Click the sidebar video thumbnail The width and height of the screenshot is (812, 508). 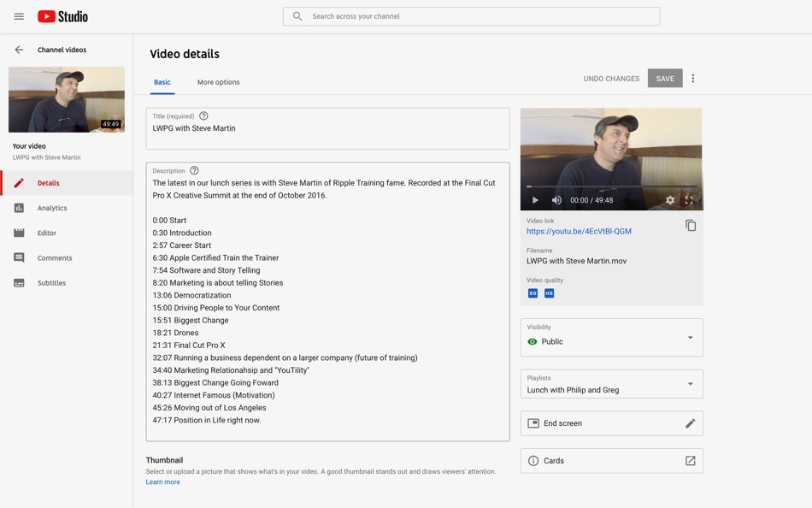point(67,99)
